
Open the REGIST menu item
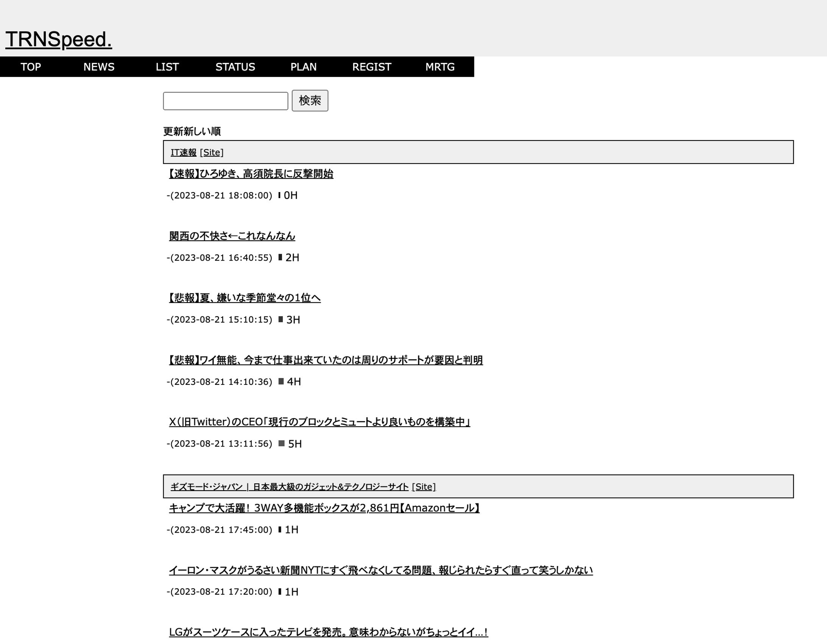click(x=371, y=67)
